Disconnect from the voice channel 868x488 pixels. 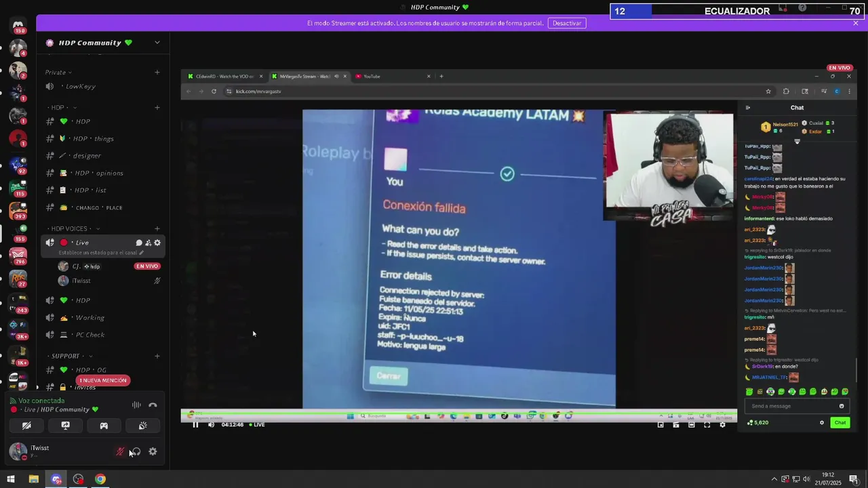tap(153, 405)
